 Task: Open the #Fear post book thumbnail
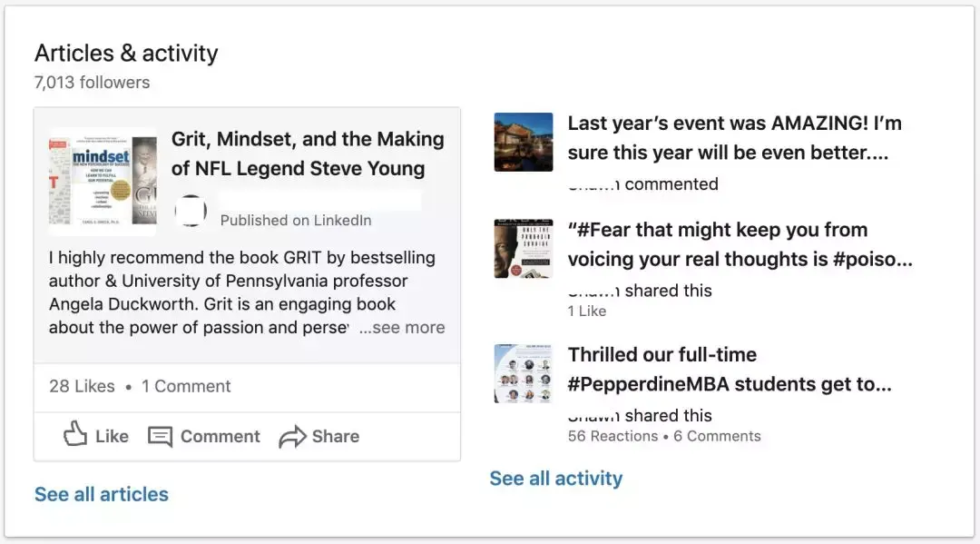pyautogui.click(x=524, y=248)
